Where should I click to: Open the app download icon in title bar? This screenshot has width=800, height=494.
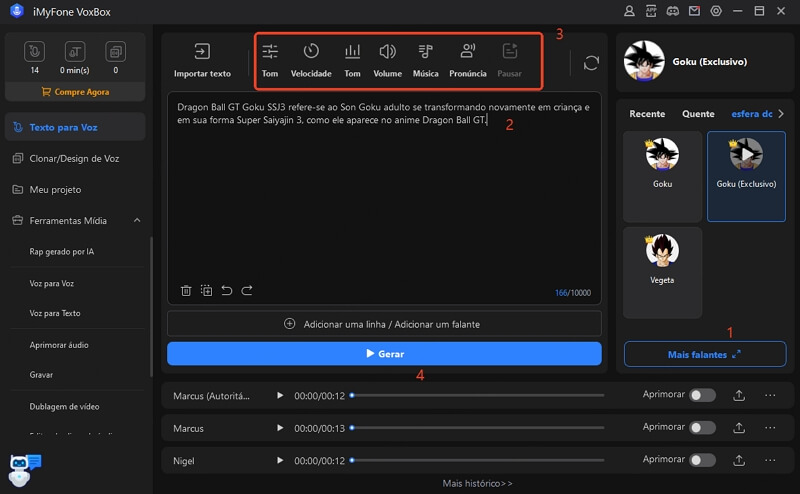[651, 11]
